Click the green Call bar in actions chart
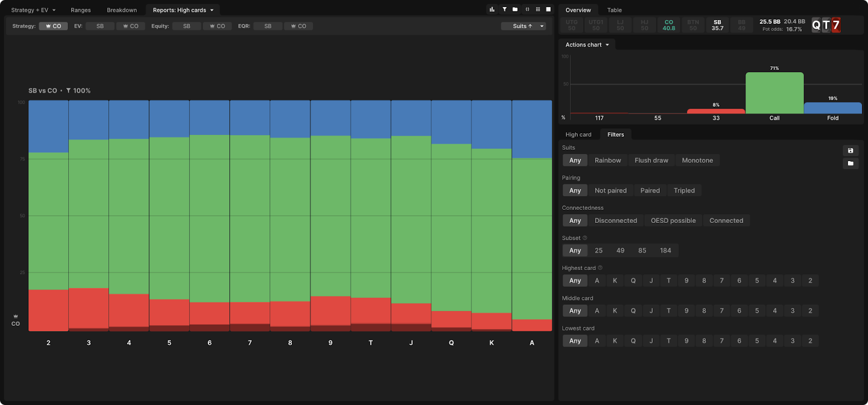The width and height of the screenshot is (868, 405). (x=774, y=93)
